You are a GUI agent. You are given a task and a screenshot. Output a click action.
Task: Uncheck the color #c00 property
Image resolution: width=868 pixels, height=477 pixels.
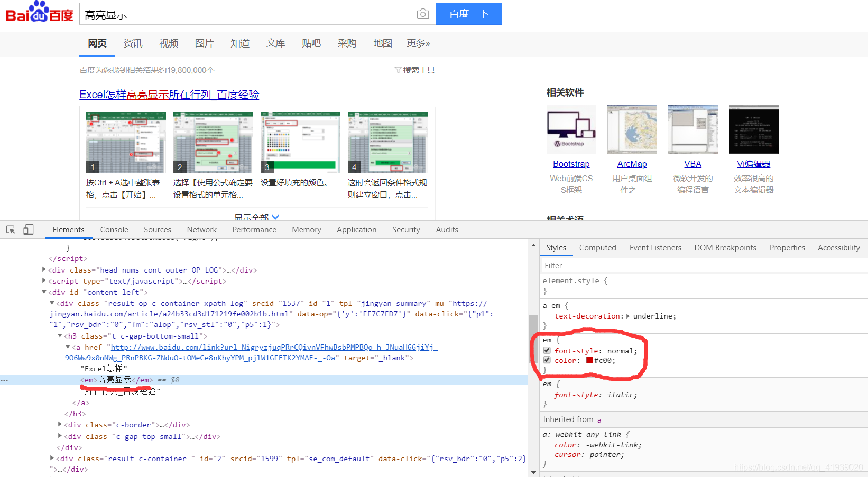(x=547, y=360)
